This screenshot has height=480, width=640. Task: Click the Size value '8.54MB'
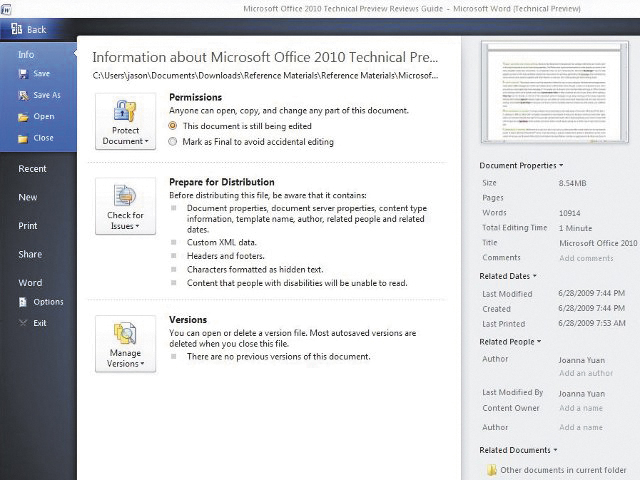[x=573, y=183]
